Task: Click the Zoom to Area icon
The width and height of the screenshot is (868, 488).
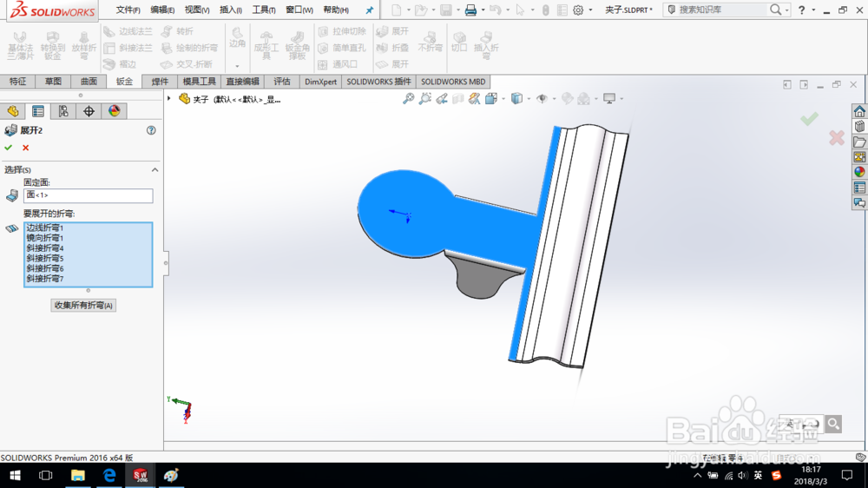Action: point(424,99)
